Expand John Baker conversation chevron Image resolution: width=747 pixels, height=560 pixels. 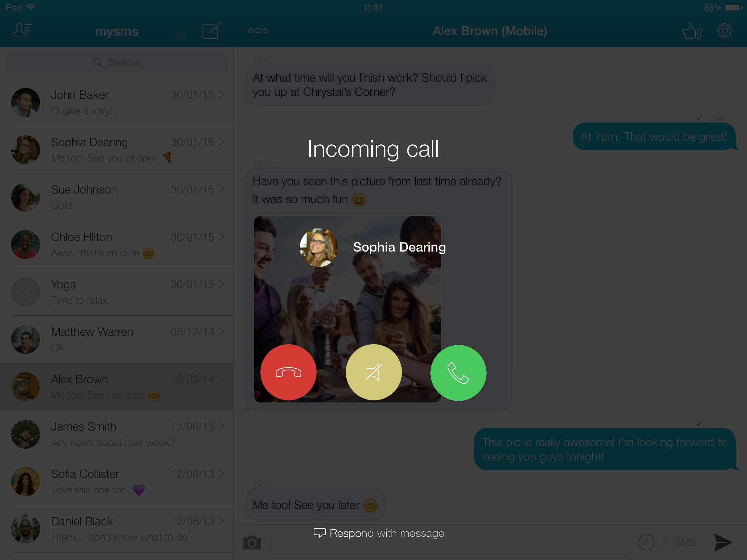222,95
